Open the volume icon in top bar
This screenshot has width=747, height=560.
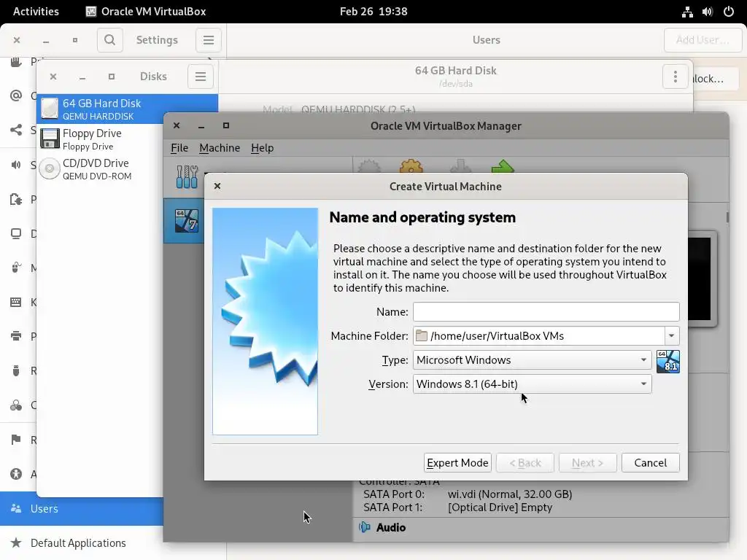click(x=708, y=12)
